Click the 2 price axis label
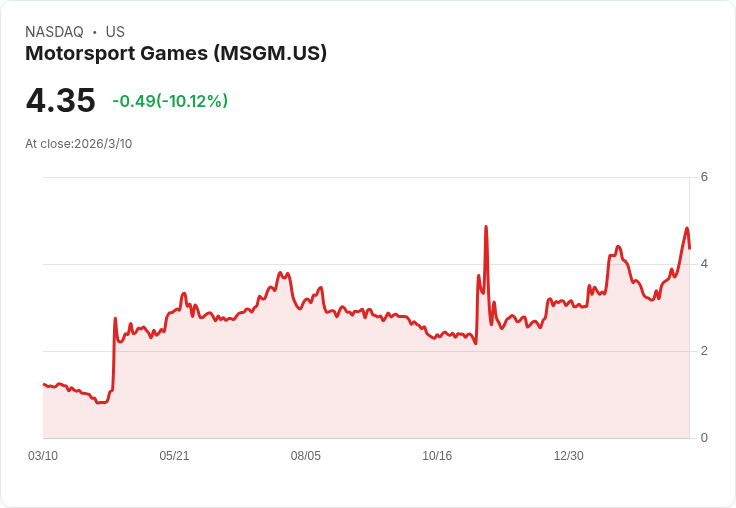736x508 pixels. point(704,351)
